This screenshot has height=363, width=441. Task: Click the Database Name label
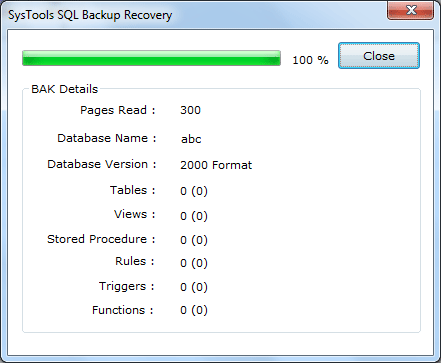(x=107, y=138)
